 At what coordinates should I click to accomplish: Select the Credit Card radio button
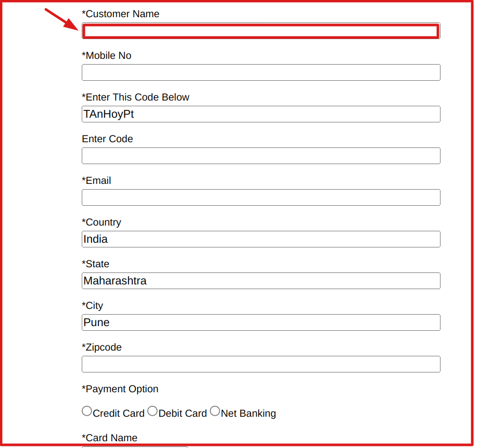coord(87,412)
